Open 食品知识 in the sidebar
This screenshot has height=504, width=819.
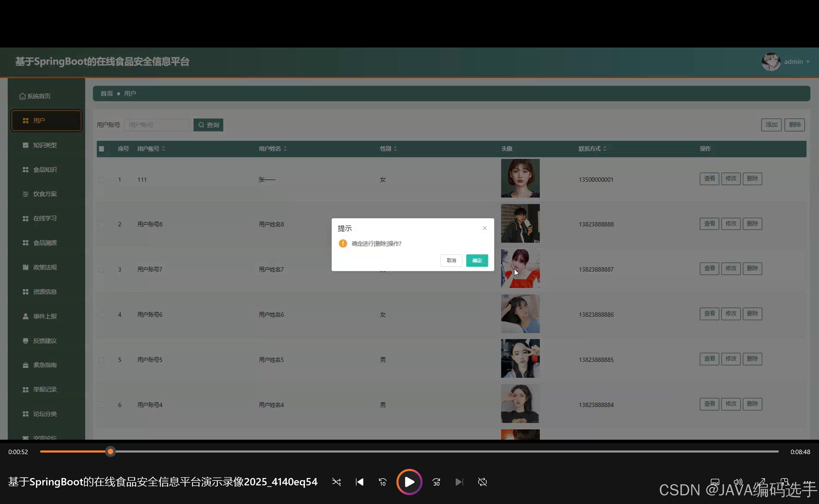(x=45, y=170)
